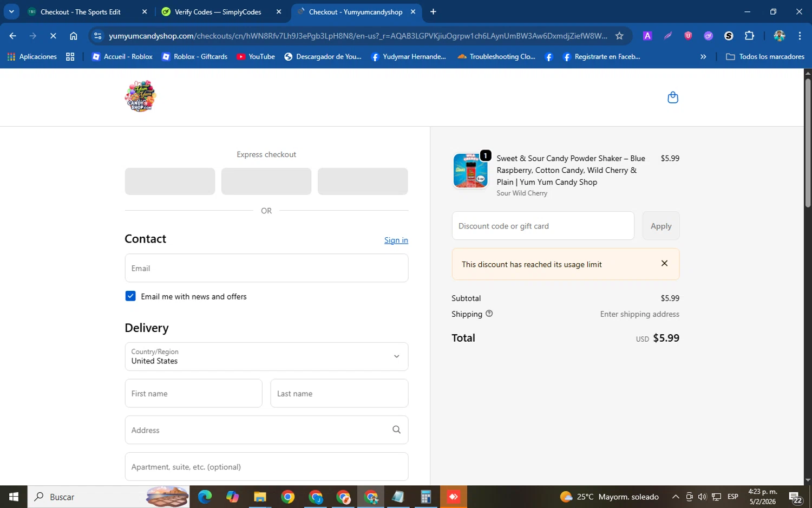812x508 pixels.
Task: Open the Aplicaciones shortcut
Action: [32, 56]
